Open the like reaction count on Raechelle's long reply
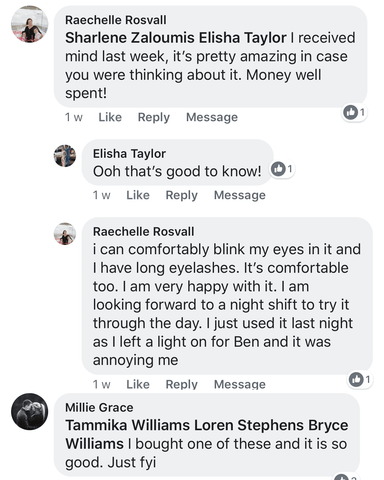Screen dimensions: 384x480 pos(360,379)
